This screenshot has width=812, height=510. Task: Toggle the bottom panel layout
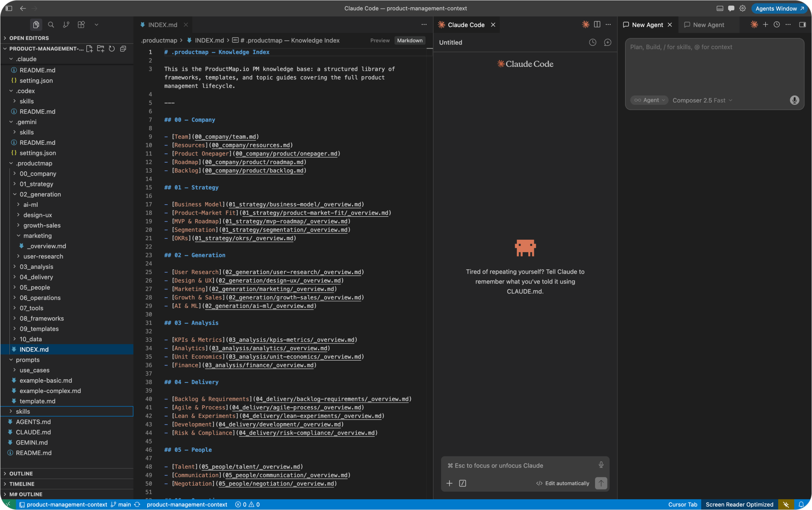(720, 8)
